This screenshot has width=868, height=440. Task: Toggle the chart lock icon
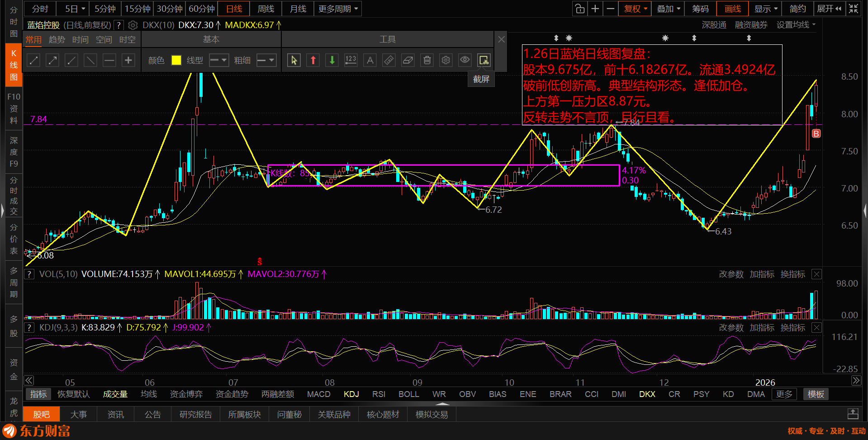tap(580, 9)
